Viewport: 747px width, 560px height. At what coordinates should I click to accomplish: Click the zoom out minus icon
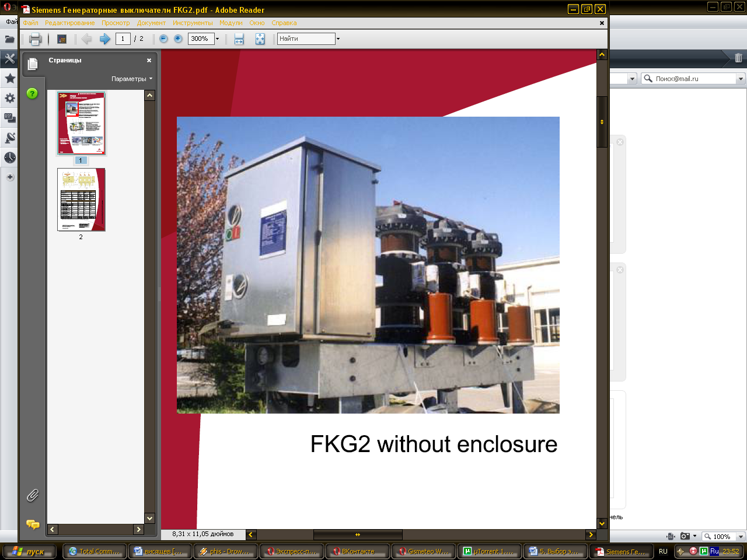click(163, 38)
